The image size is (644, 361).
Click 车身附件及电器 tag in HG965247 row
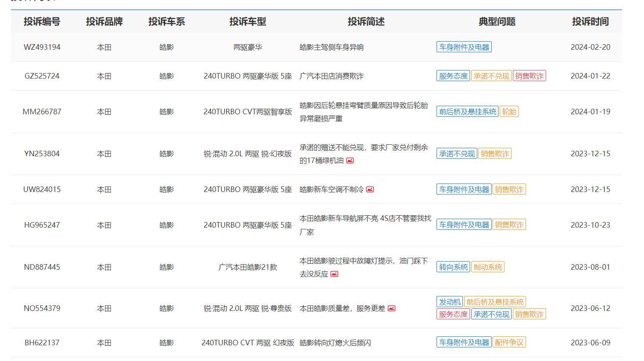click(x=464, y=225)
